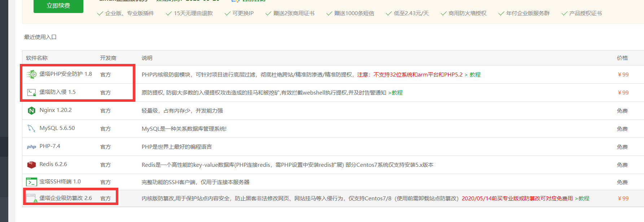Click 可更换IP feature text
The width and height of the screenshot is (644, 222).
[243, 13]
